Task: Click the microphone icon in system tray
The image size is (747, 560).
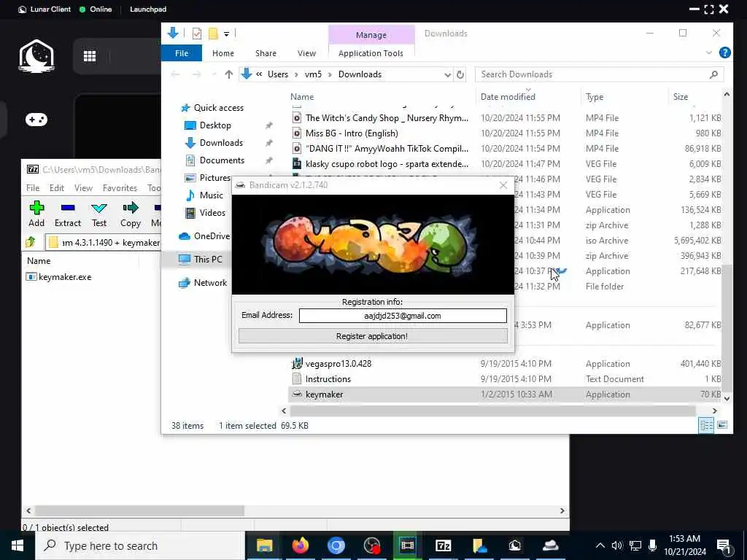Action: click(653, 545)
